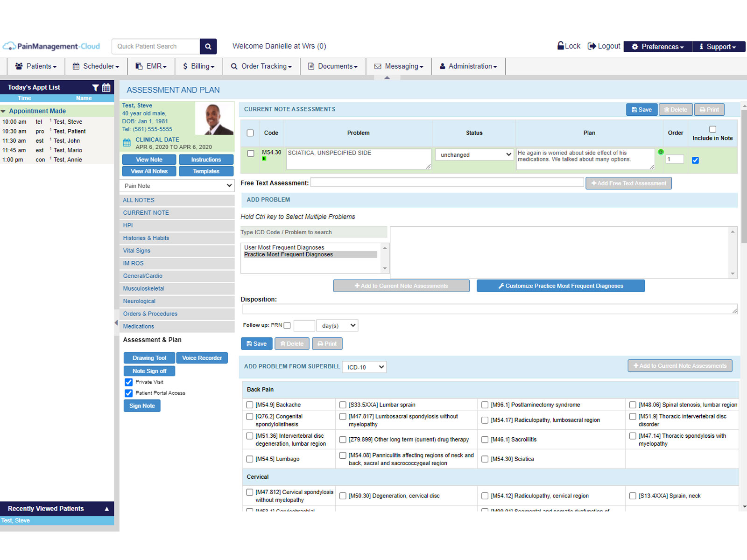Check the [M54.9] Backache diagnosis

tap(250, 405)
